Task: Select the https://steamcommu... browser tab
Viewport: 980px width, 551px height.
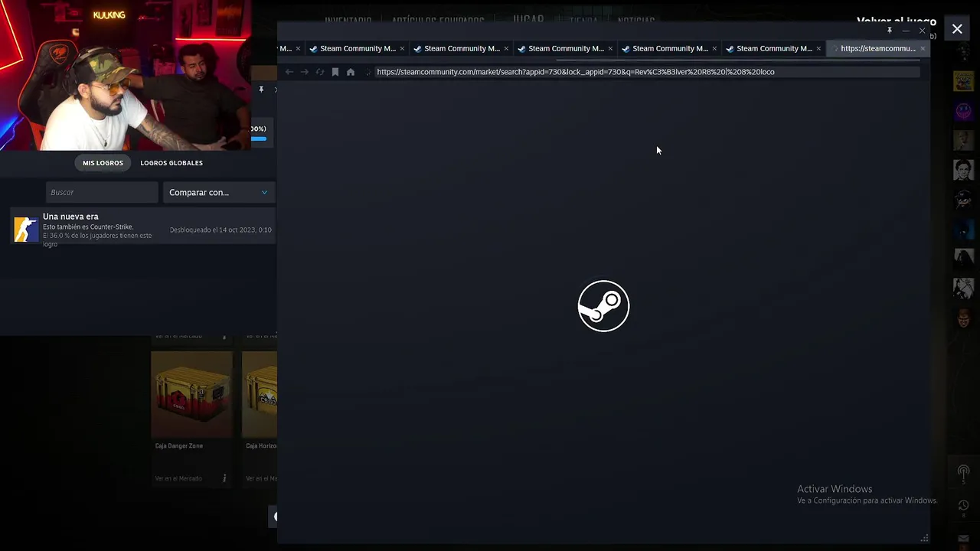Action: click(x=877, y=48)
